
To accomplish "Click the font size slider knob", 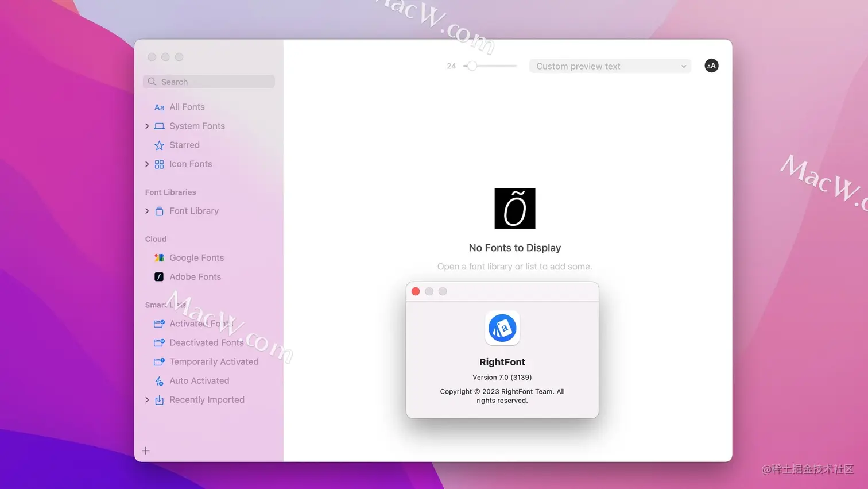I will pos(472,66).
